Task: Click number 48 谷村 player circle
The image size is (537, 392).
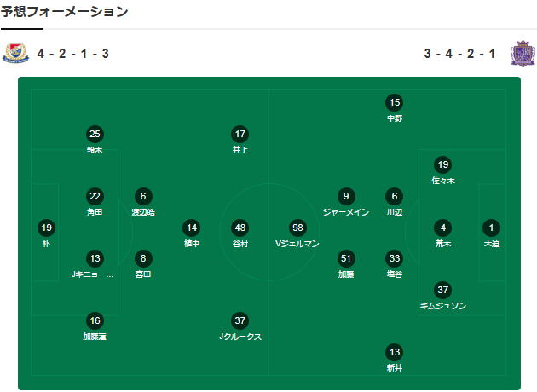Action: tap(240, 228)
